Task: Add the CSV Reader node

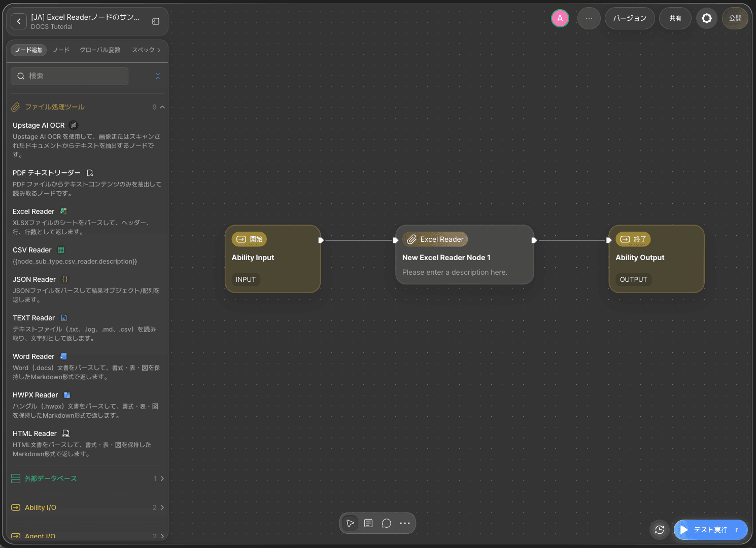Action: pyautogui.click(x=87, y=255)
